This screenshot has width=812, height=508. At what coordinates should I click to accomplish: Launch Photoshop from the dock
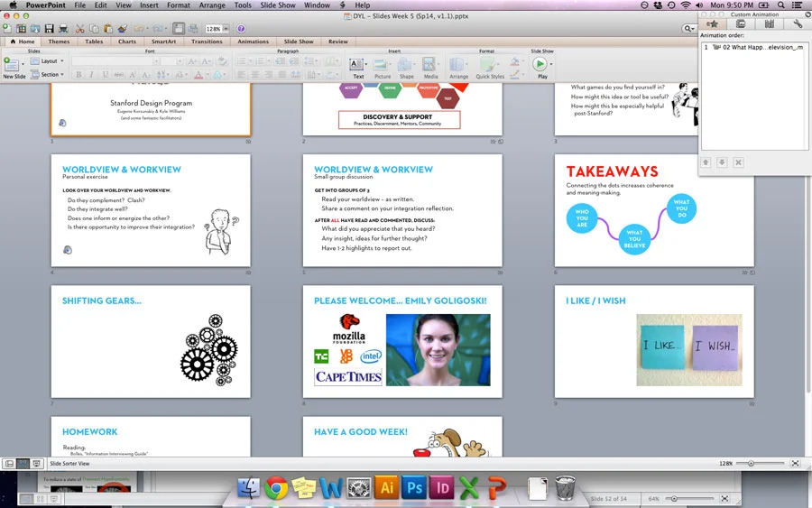[414, 487]
